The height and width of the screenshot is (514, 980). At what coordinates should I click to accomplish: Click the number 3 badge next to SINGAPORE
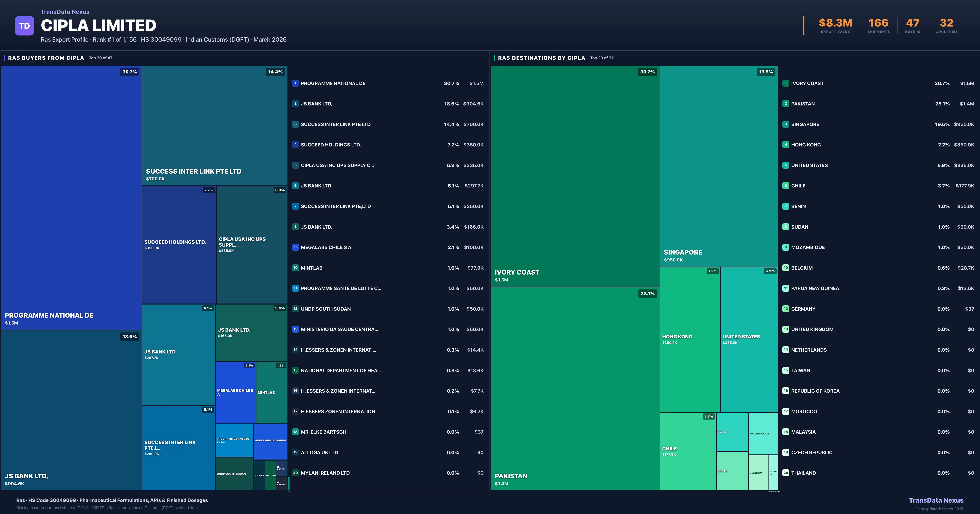click(786, 124)
